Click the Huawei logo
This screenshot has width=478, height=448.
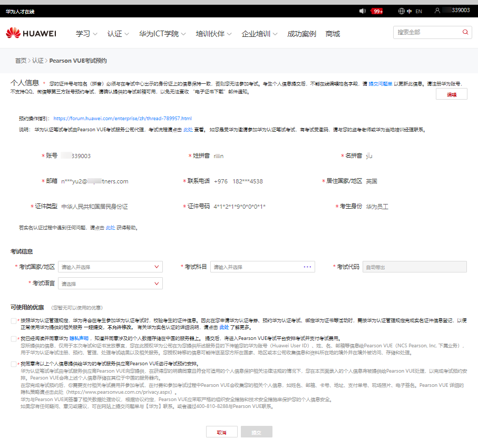pos(31,33)
